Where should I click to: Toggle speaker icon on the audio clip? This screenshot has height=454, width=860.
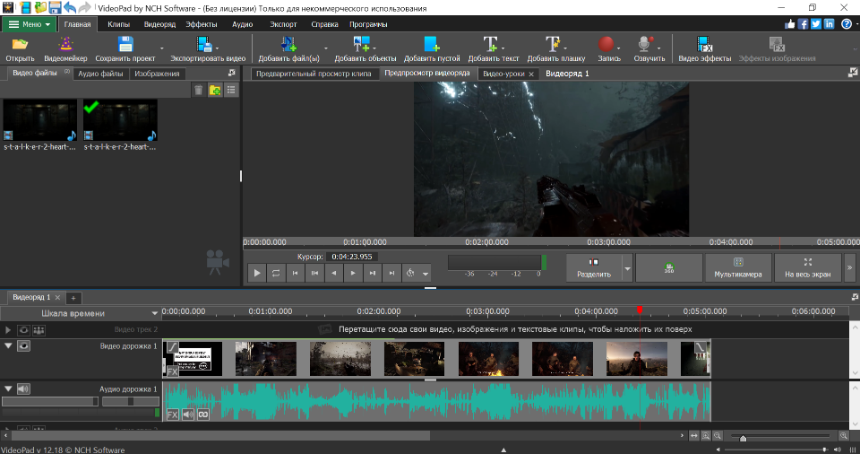188,415
